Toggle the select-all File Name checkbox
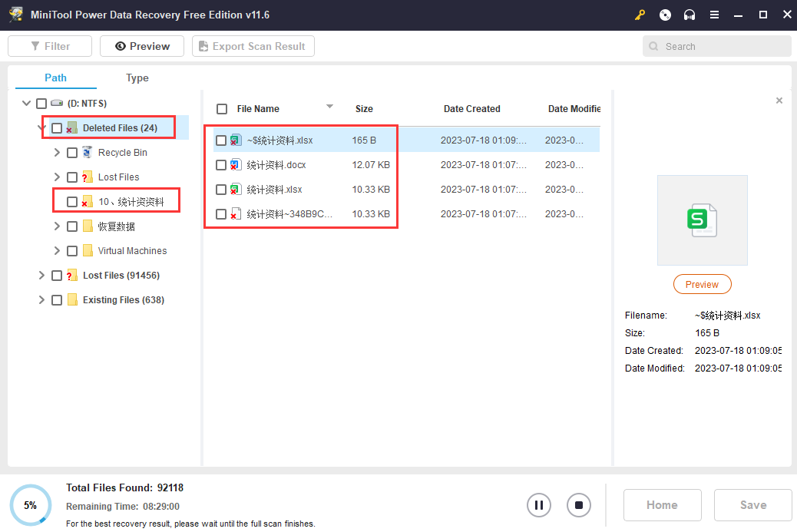The width and height of the screenshot is (797, 532). pyautogui.click(x=222, y=109)
